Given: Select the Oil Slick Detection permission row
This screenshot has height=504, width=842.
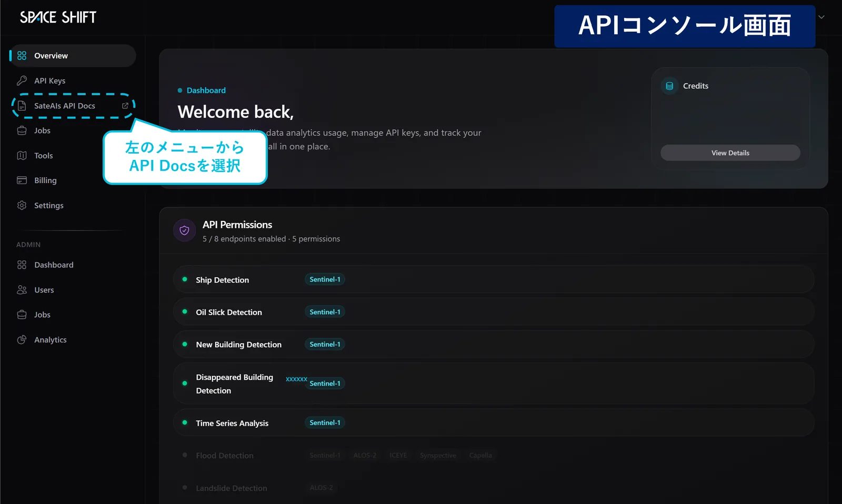Looking at the screenshot, I should point(494,312).
